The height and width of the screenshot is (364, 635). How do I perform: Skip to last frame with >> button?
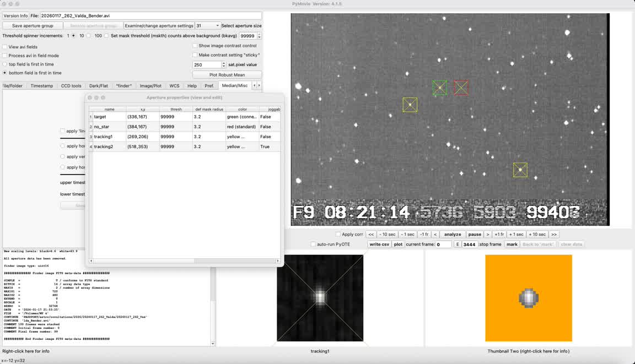tap(554, 235)
